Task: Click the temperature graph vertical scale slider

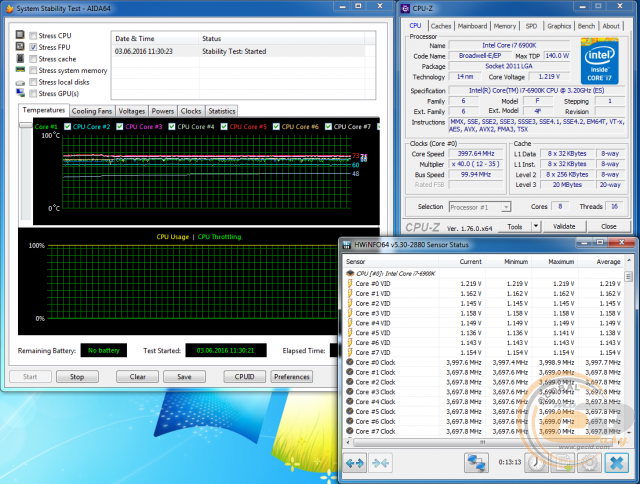Action: (x=26, y=126)
